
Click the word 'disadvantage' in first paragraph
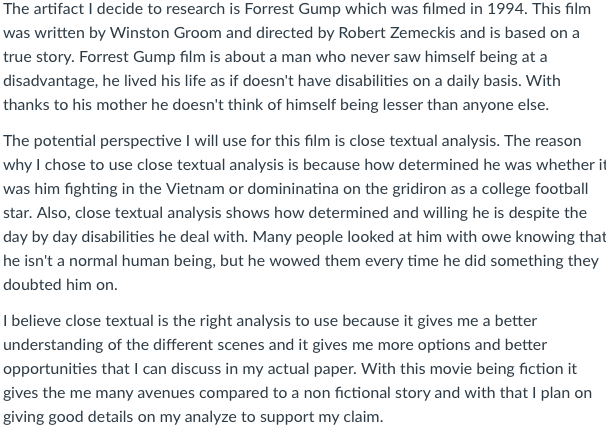tap(50, 81)
